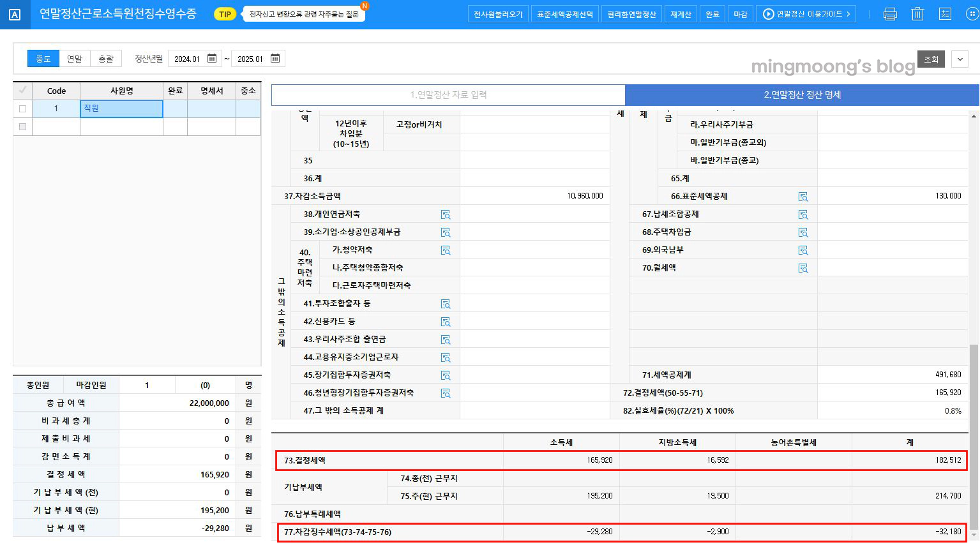Click the trash delete icon in header
The width and height of the screenshot is (980, 547).
917,14
